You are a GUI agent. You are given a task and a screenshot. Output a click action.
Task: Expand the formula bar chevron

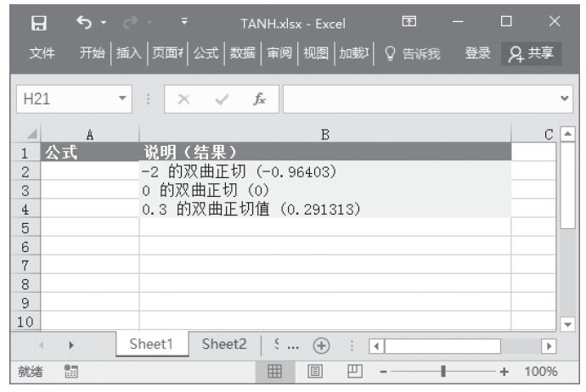(x=566, y=99)
